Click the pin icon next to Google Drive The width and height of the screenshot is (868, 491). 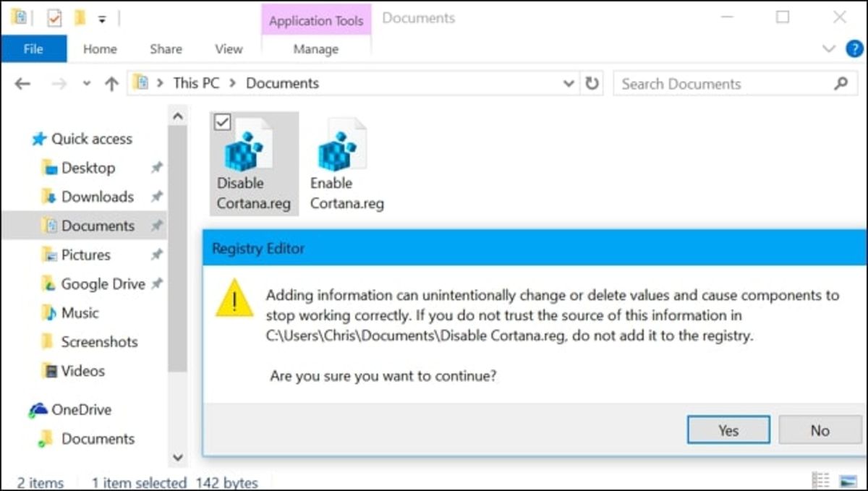(156, 284)
